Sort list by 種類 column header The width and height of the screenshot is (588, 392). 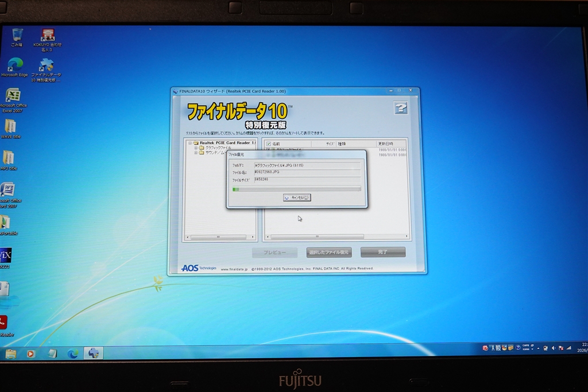point(356,144)
